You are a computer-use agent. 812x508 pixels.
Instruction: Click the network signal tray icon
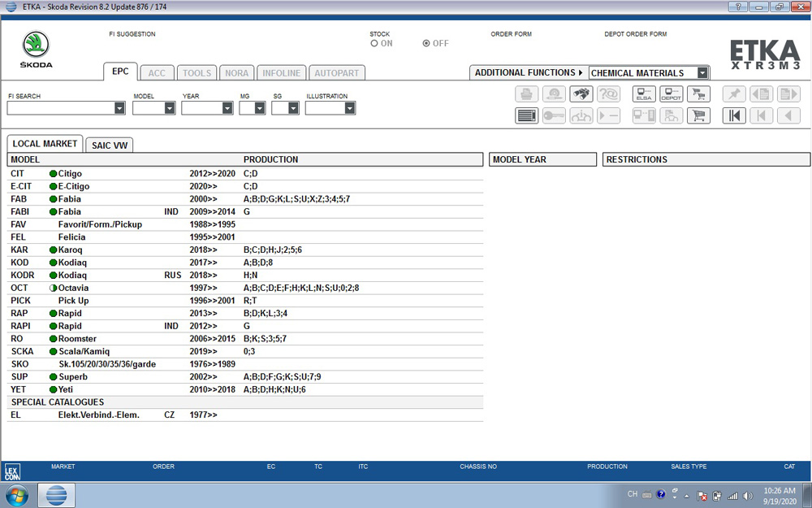pos(732,496)
